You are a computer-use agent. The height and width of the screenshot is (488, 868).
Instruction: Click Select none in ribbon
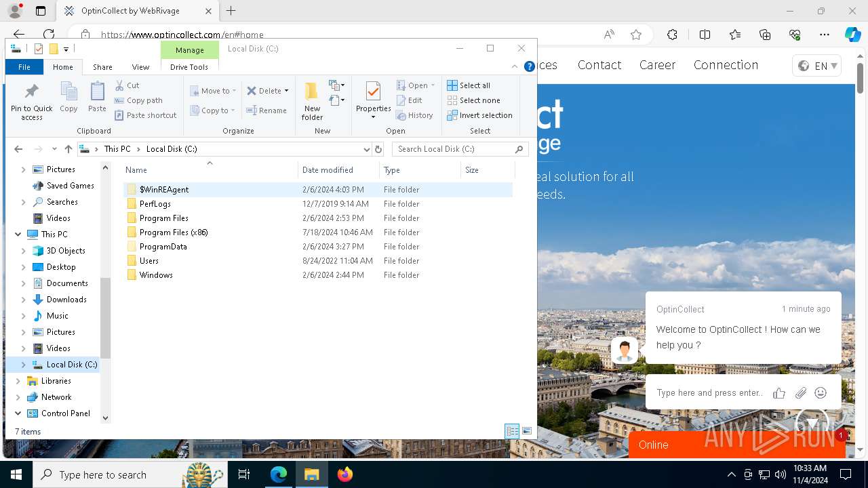[473, 100]
